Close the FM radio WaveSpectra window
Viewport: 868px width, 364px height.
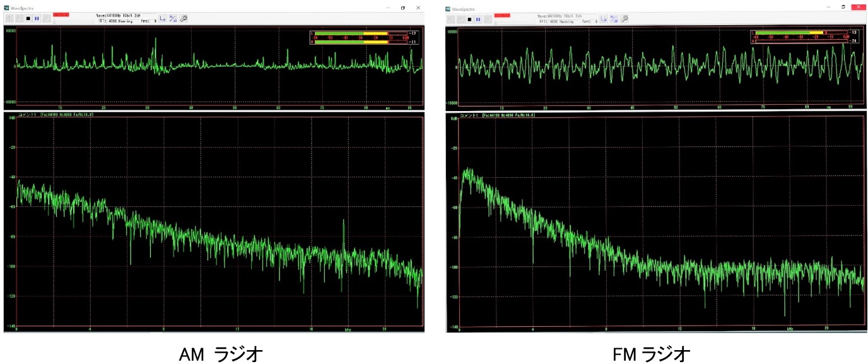tap(859, 6)
